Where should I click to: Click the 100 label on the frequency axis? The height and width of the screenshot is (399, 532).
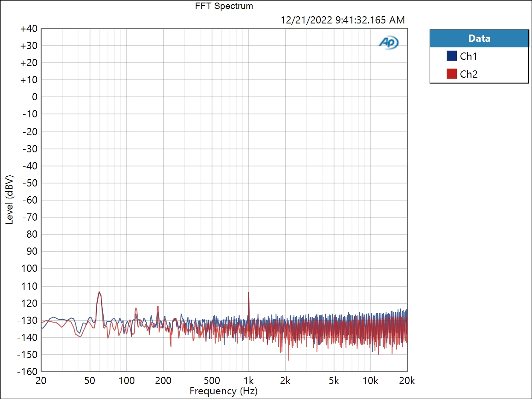tap(126, 381)
